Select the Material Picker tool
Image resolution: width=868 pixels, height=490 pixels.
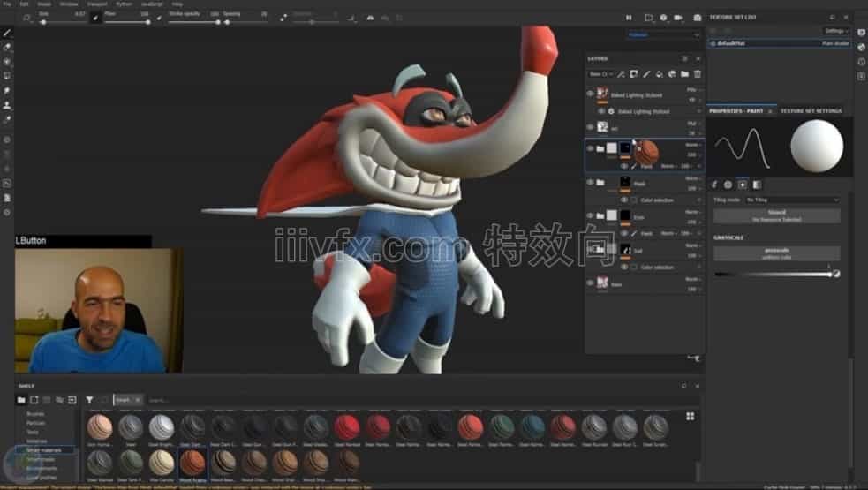pos(7,119)
